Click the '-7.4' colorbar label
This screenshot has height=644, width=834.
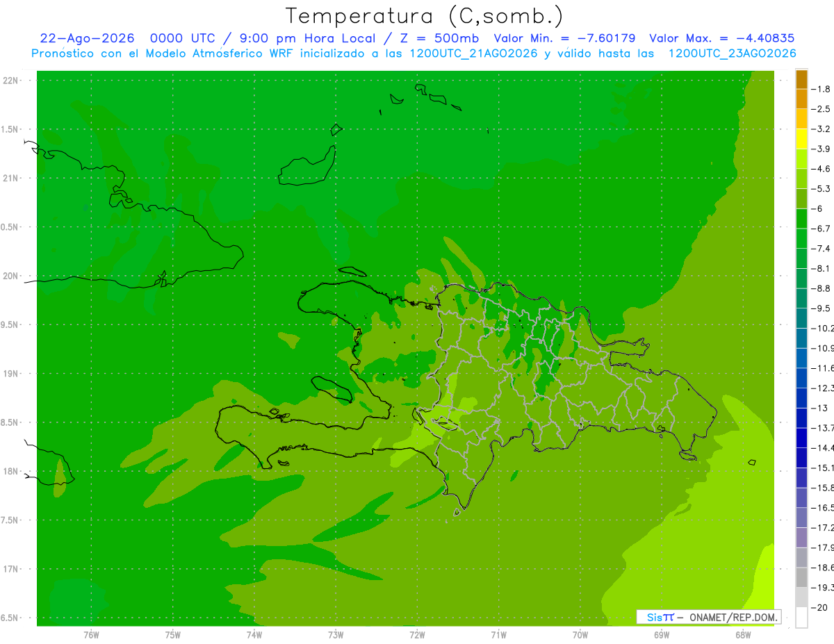(821, 249)
